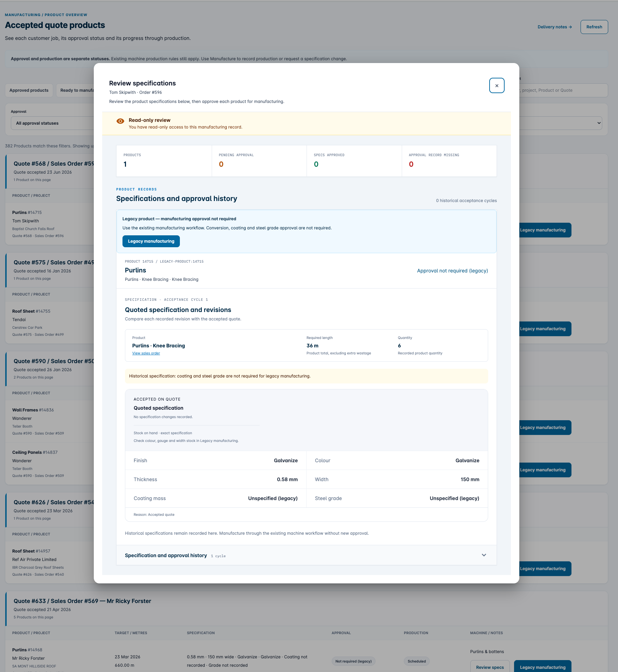Open Legacy manufacturing inside the dialog
Screen dimensions: 618x672
pos(151,241)
